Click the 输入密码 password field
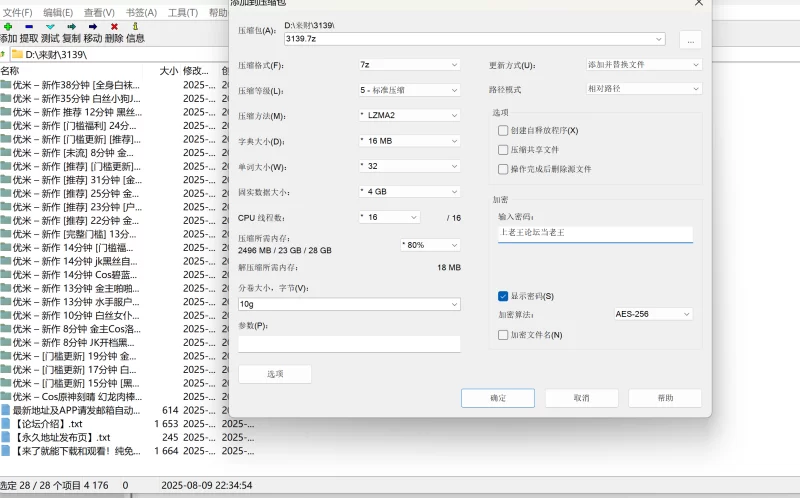 click(x=595, y=233)
